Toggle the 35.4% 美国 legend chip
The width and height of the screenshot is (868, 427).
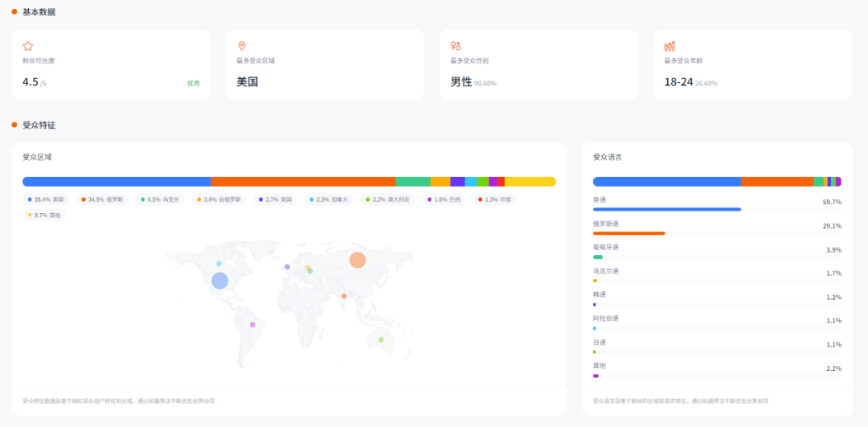46,199
